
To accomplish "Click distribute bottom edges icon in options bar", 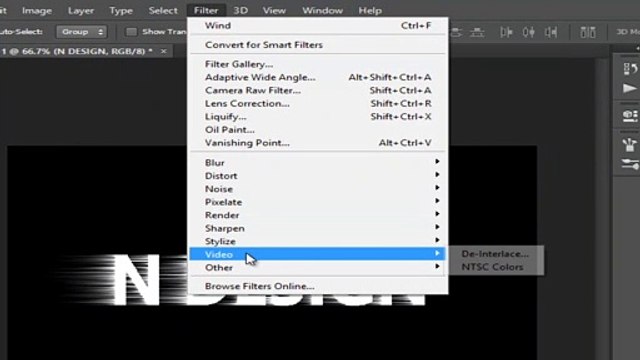I will (477, 32).
